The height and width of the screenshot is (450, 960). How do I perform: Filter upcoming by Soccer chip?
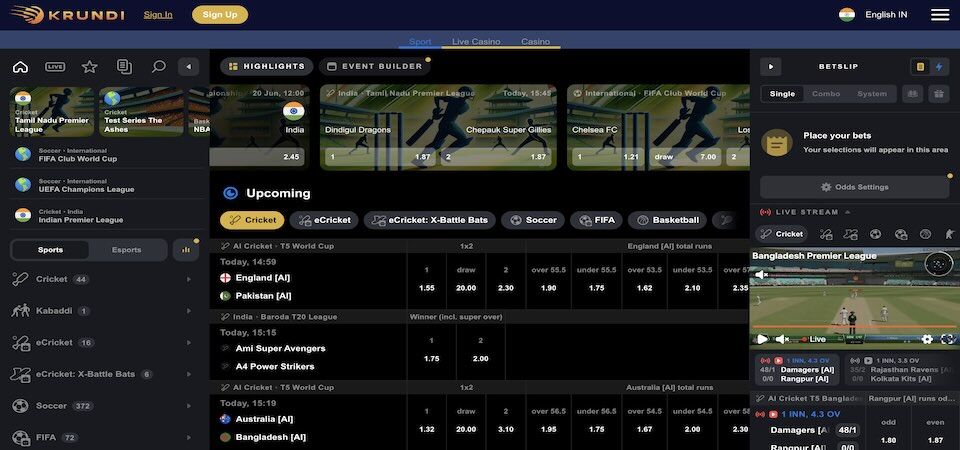coord(533,220)
